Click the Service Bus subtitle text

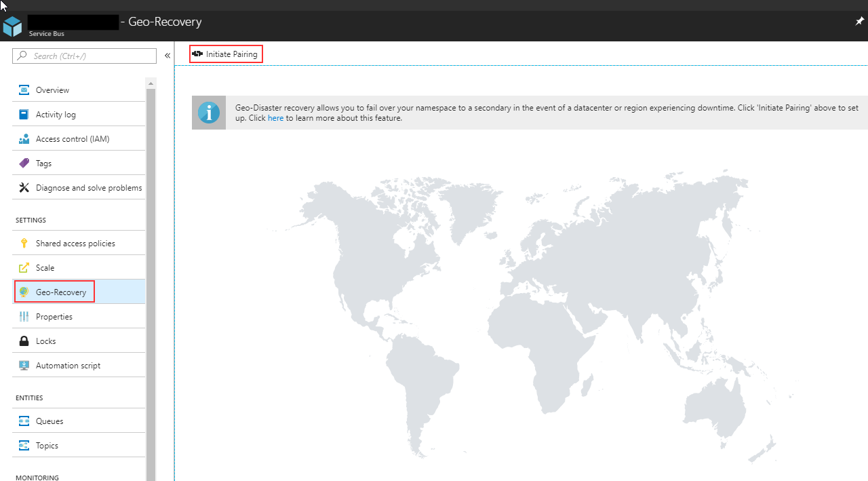click(46, 34)
